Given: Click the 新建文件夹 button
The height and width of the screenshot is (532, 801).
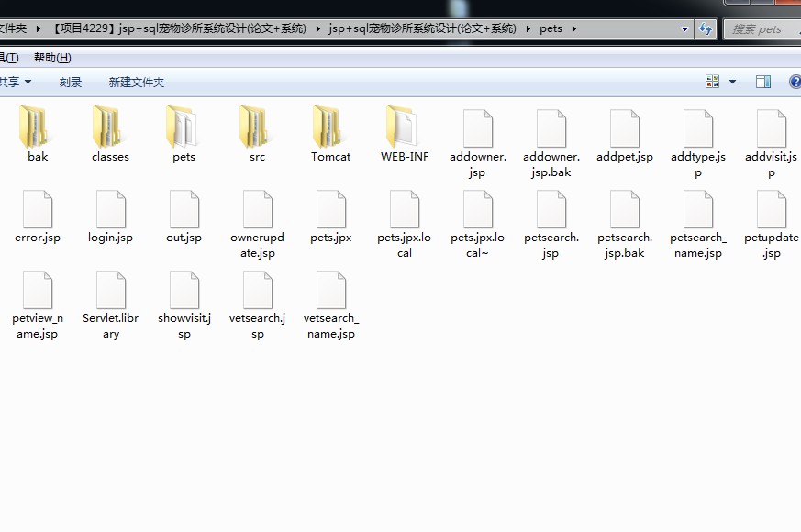Looking at the screenshot, I should pyautogui.click(x=137, y=83).
